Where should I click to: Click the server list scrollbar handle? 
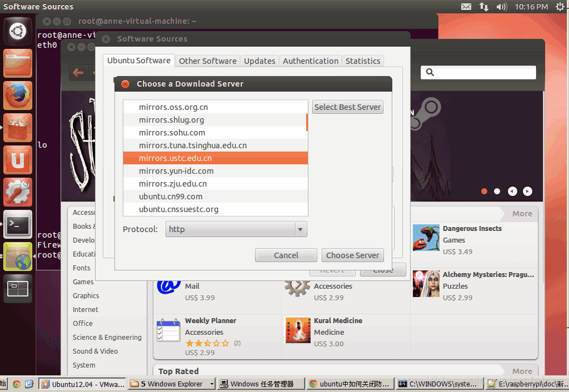(x=307, y=122)
